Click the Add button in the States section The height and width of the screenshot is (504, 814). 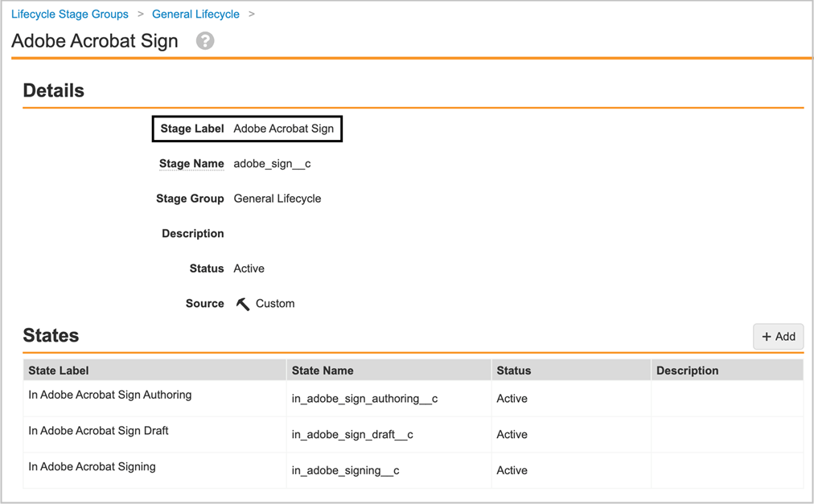778,336
